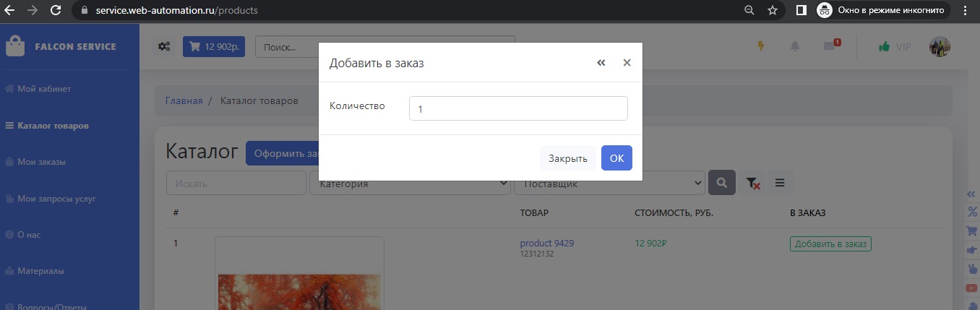The height and width of the screenshot is (310, 980).
Task: Click the gears settings icon
Action: coord(165,47)
